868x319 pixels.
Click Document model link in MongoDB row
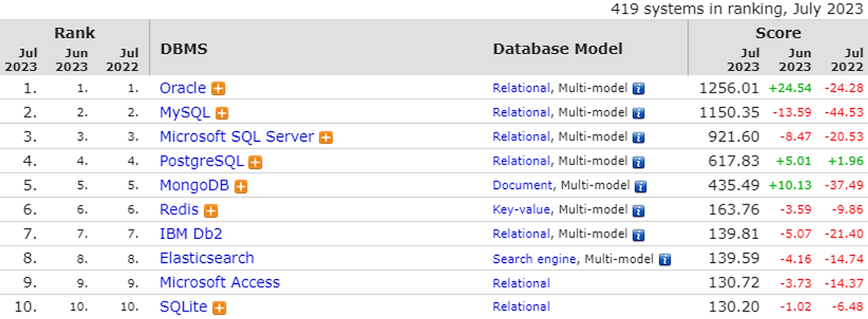pyautogui.click(x=523, y=185)
